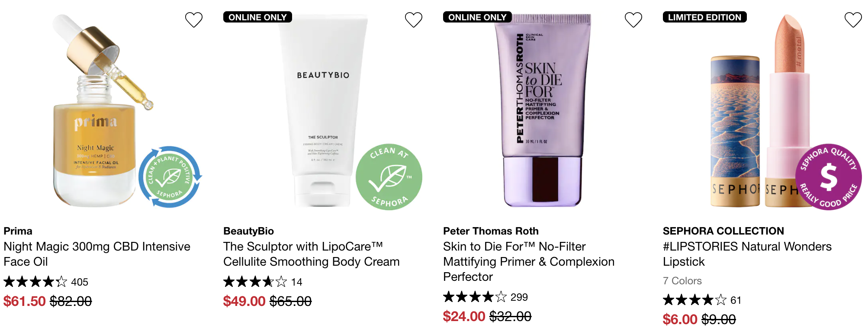View the 405 reviews star rating for Prima

pos(46,282)
